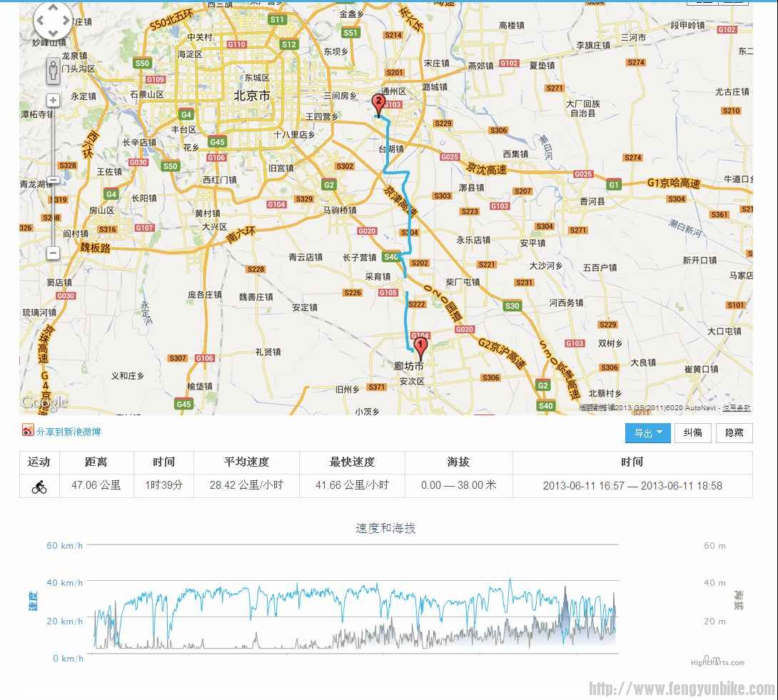Image resolution: width=778 pixels, height=700 pixels.
Task: Click the Street View pegman icon
Action: click(x=53, y=70)
